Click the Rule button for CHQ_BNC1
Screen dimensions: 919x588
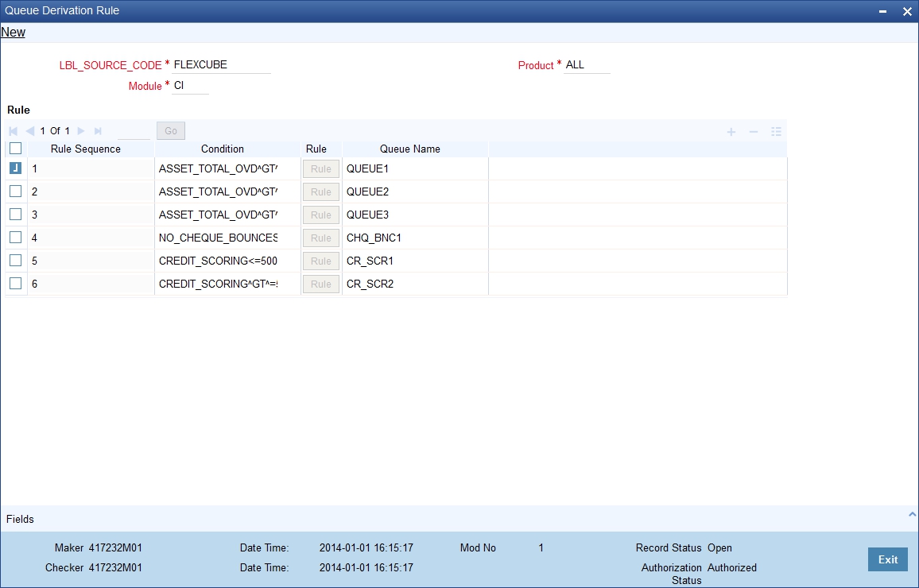321,238
